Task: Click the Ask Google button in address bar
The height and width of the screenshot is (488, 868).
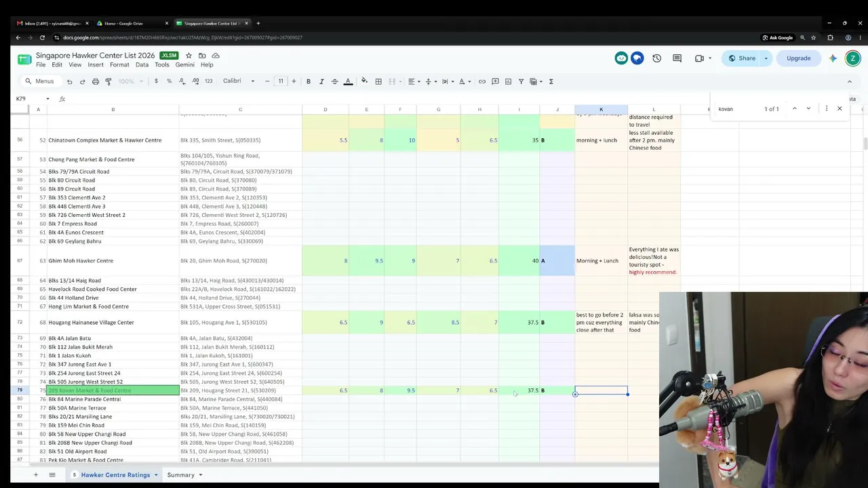Action: coord(777,37)
